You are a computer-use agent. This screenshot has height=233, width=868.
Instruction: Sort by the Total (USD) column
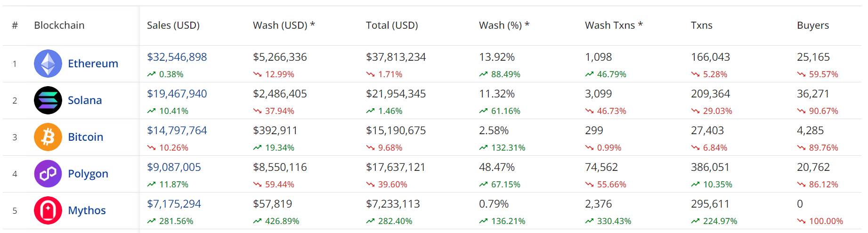[392, 25]
